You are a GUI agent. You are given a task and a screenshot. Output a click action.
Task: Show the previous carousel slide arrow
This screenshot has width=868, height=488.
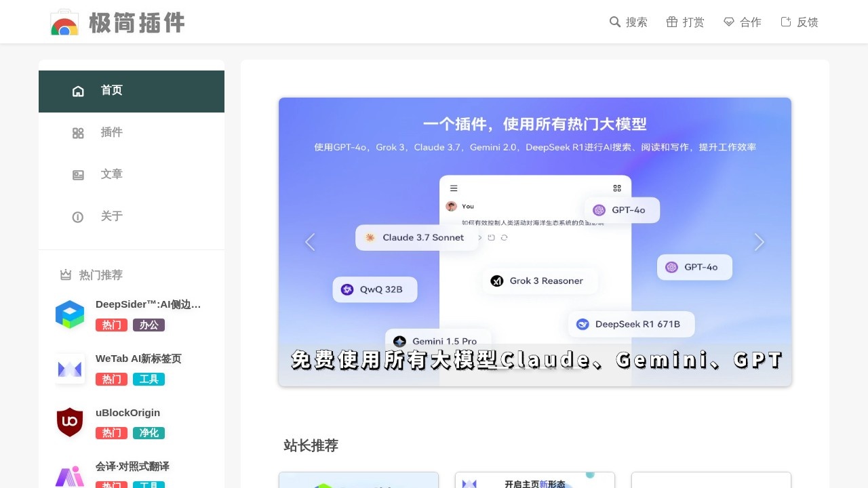(310, 242)
